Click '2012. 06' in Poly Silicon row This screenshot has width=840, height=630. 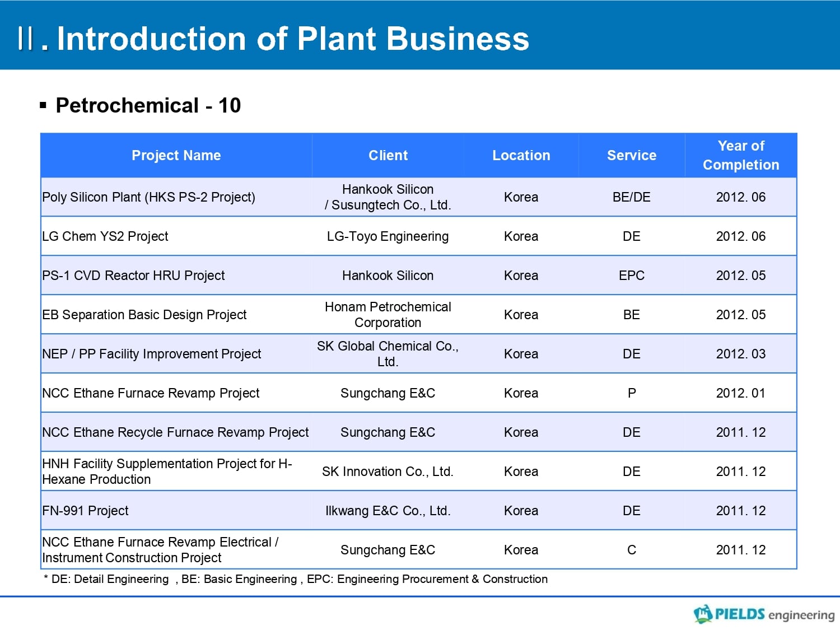point(741,197)
